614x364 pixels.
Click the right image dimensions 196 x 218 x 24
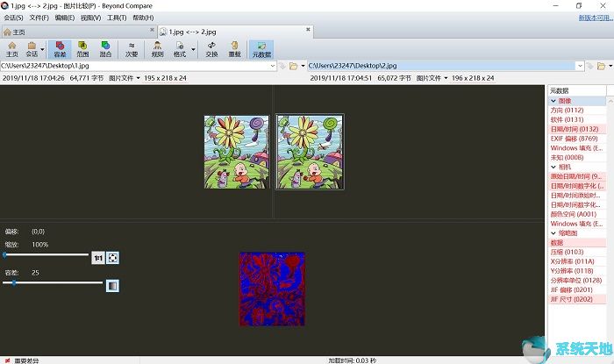[x=473, y=78]
